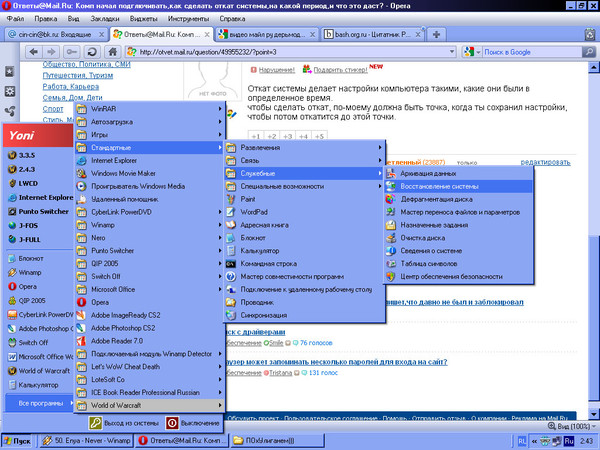Rate the answer +5
The height and width of the screenshot is (450, 600).
point(320,136)
